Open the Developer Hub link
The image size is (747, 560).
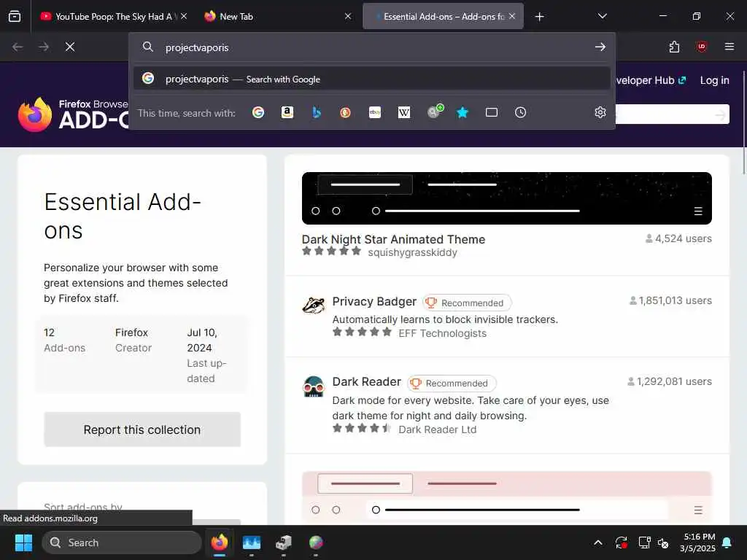pos(650,80)
